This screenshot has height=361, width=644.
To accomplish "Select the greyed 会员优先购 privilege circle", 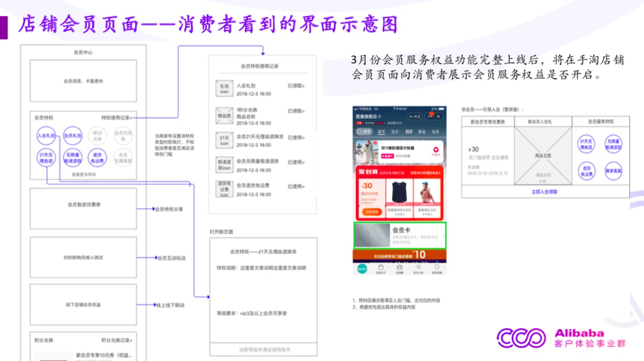I will 122,136.
